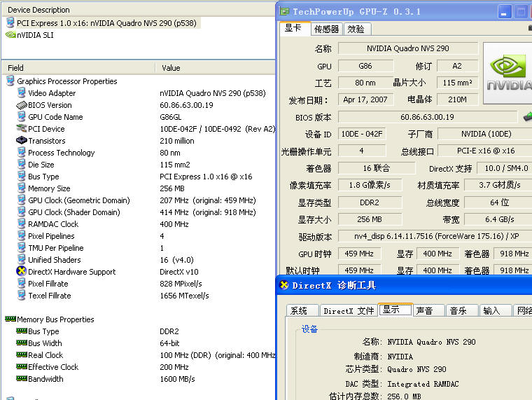The width and height of the screenshot is (532, 400).
Task: Click the BIOS 版本 field in GPU-Z
Action: click(427, 117)
